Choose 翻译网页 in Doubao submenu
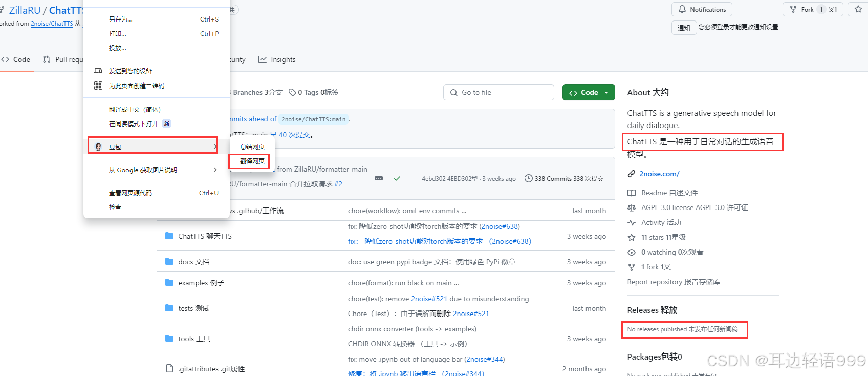Viewport: 868px width, 376px height. [x=252, y=161]
